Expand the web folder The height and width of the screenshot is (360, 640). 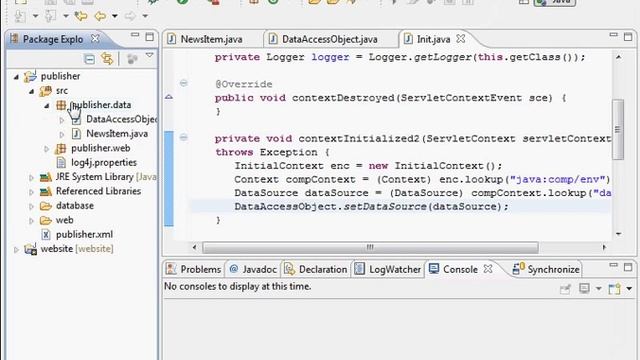coord(31,221)
